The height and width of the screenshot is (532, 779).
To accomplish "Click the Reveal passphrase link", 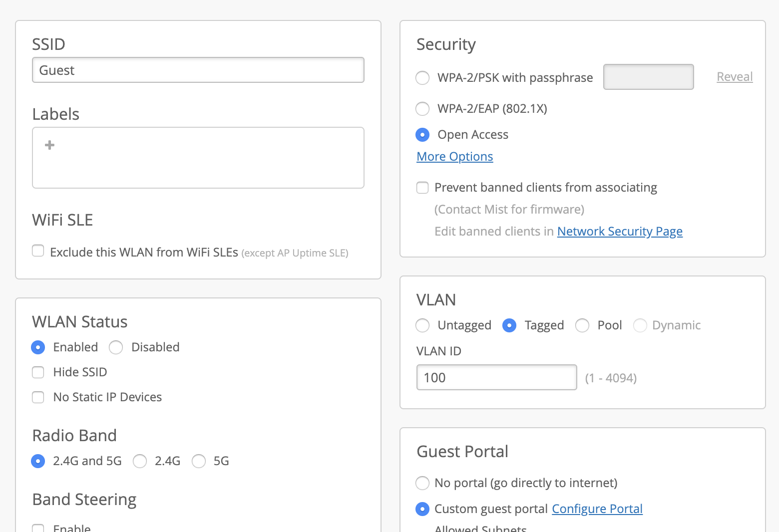I will (735, 77).
